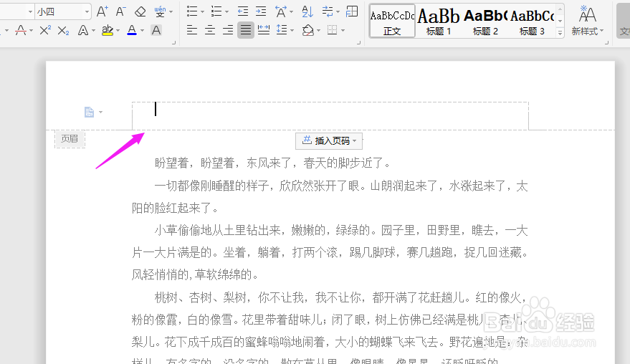Clear formatting with the eraser icon
The width and height of the screenshot is (630, 364).
pyautogui.click(x=140, y=11)
